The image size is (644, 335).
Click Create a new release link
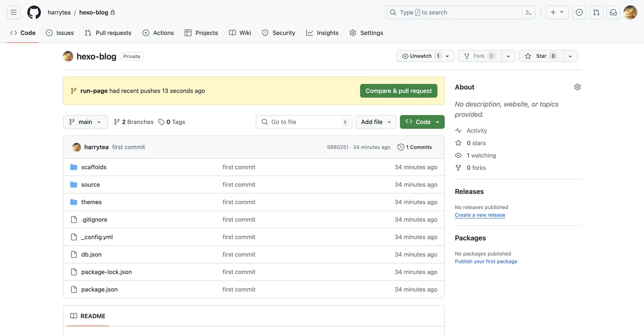[480, 215]
